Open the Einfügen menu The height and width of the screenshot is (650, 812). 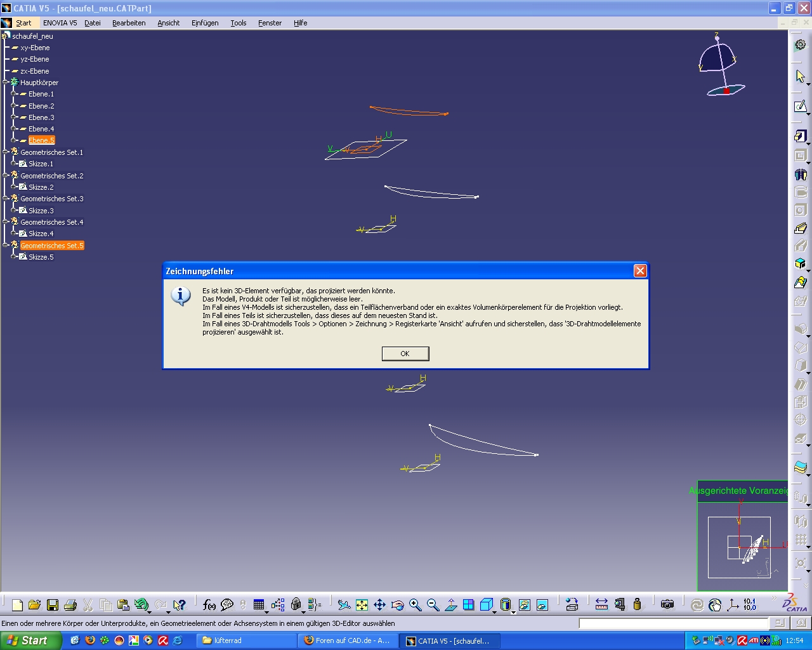[x=205, y=23]
